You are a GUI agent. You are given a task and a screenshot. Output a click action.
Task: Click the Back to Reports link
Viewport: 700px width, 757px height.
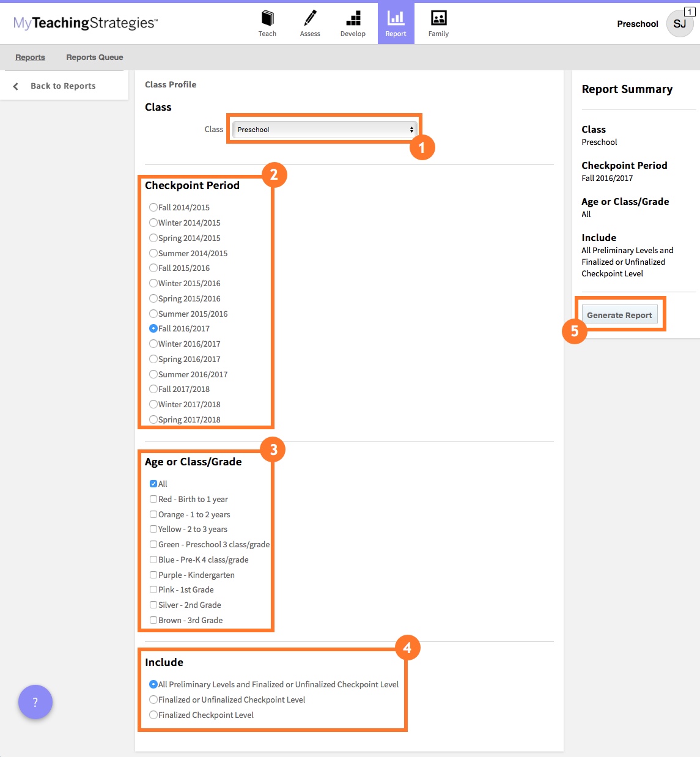click(x=63, y=86)
